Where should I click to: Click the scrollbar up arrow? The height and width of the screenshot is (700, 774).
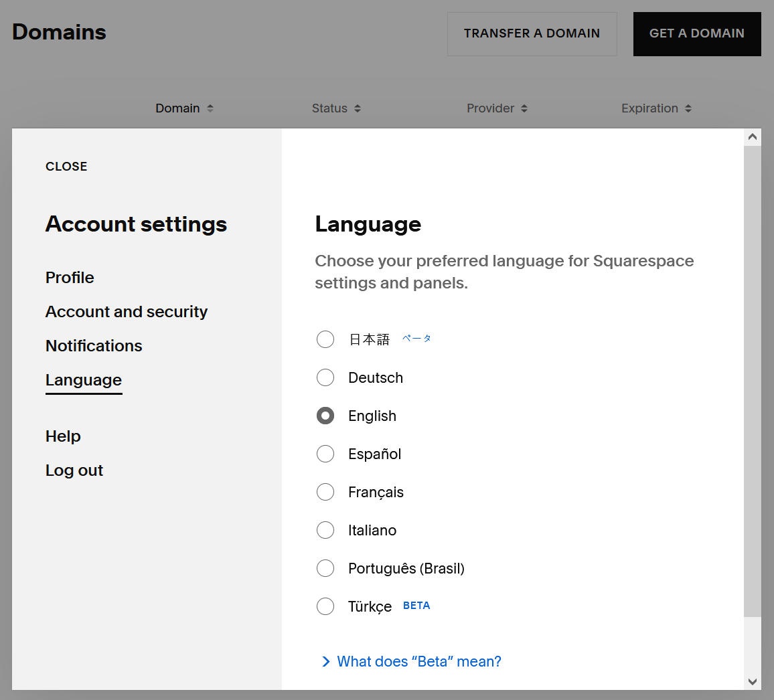(753, 137)
